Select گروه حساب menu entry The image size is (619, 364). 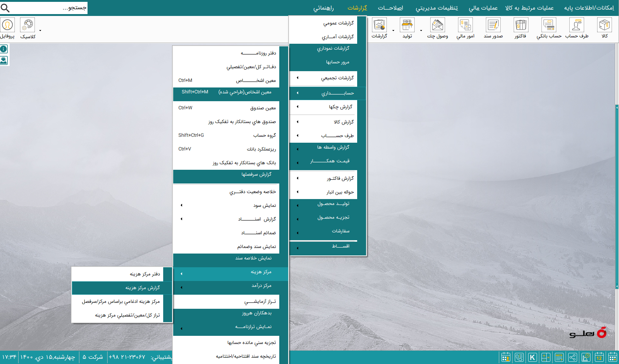click(x=226, y=135)
